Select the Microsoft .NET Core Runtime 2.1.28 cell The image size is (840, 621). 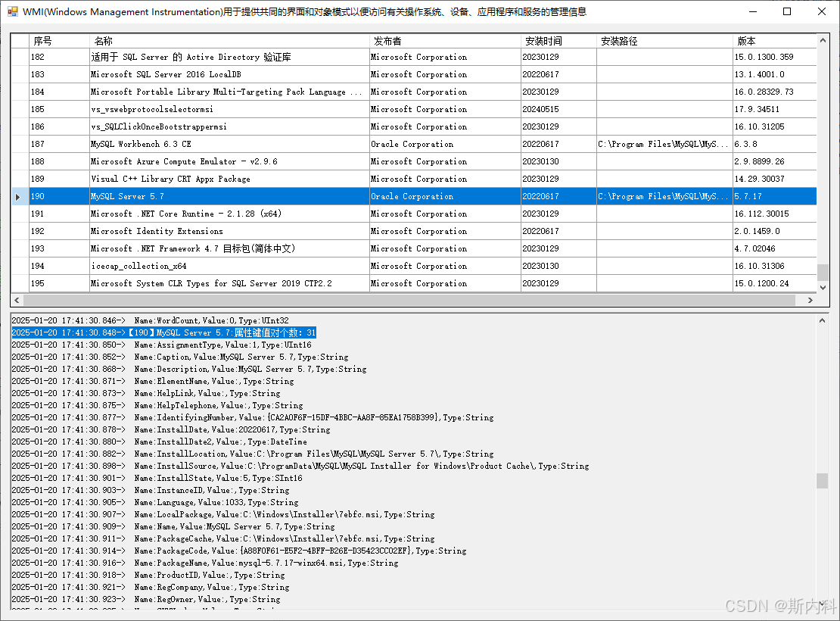[x=229, y=214]
